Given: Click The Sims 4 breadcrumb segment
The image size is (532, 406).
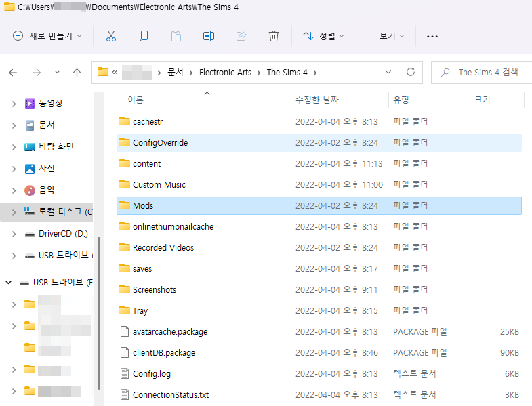Looking at the screenshot, I should pyautogui.click(x=287, y=73).
